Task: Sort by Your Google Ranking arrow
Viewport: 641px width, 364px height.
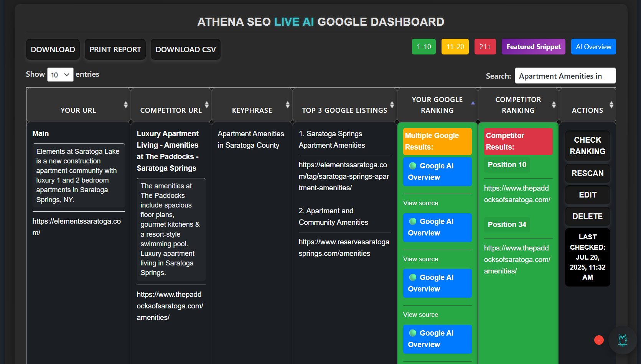Action: click(x=473, y=103)
